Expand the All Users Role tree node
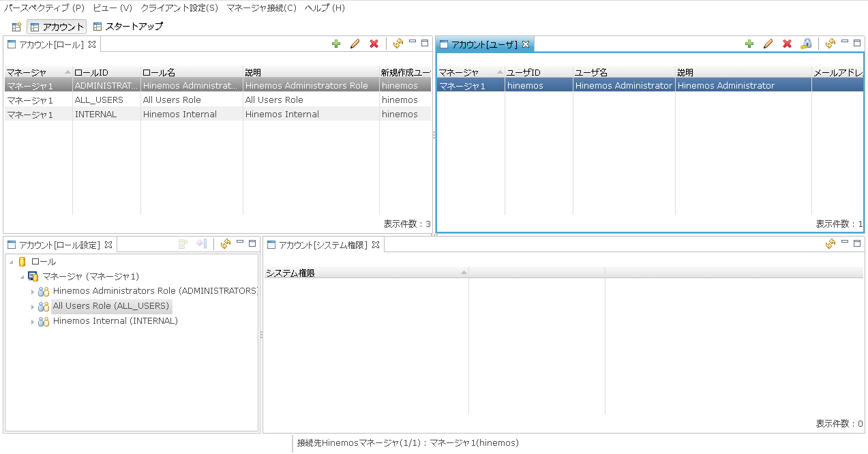The image size is (868, 454). click(33, 307)
